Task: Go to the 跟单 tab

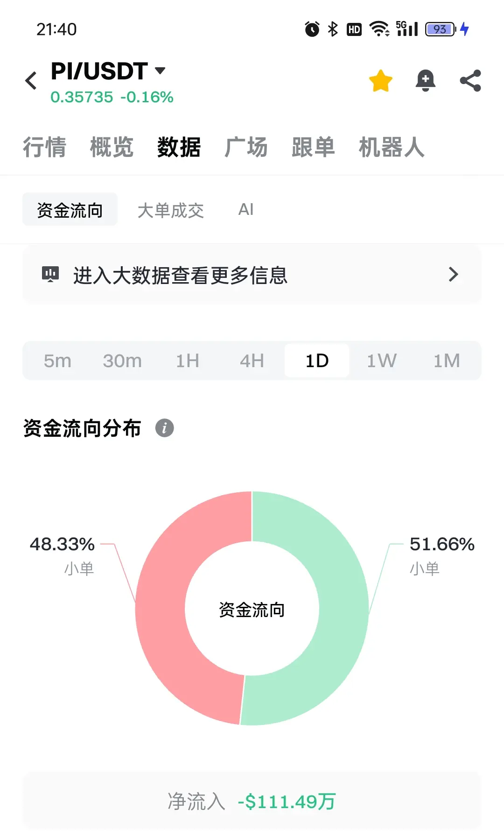Action: click(x=313, y=147)
